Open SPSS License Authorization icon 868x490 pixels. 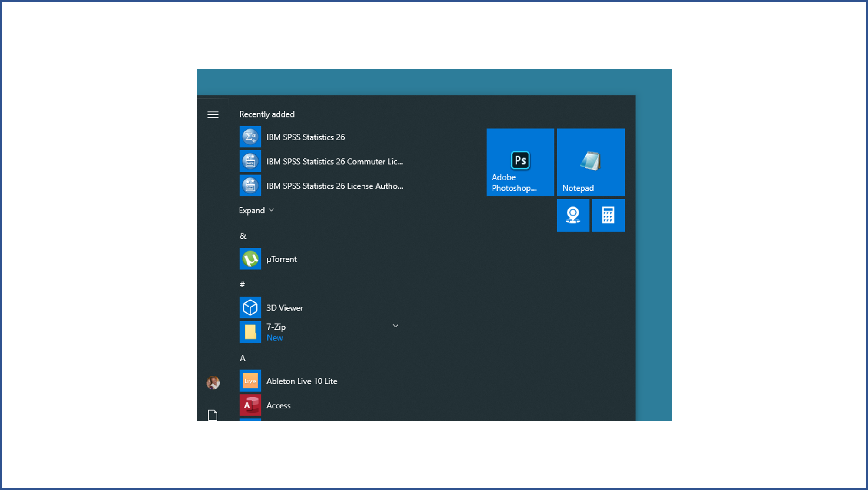(250, 186)
